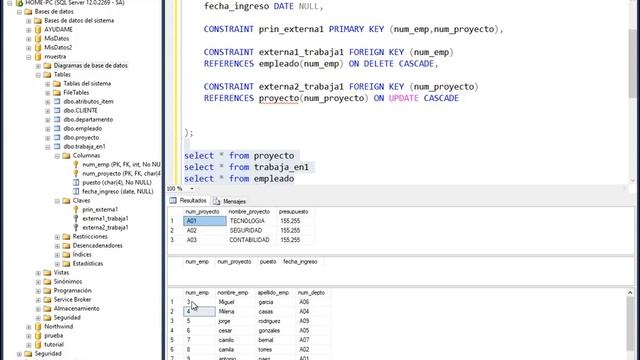Click the Resultados tab grid icon
640x360 pixels.
pyautogui.click(x=173, y=200)
